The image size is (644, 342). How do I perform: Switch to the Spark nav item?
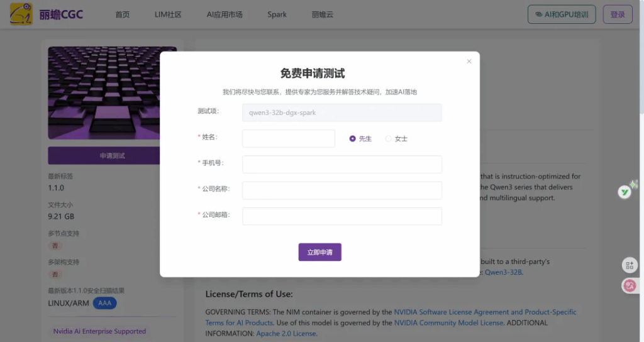(277, 14)
